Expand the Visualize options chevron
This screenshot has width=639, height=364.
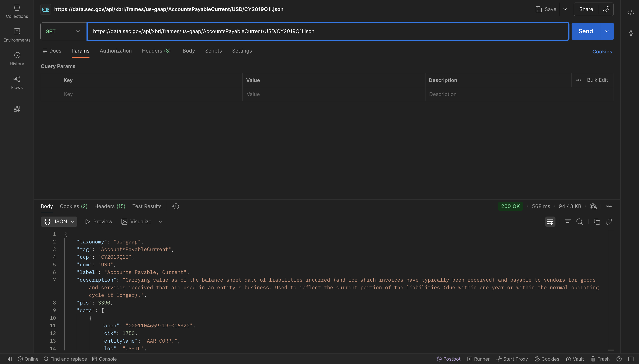[160, 221]
